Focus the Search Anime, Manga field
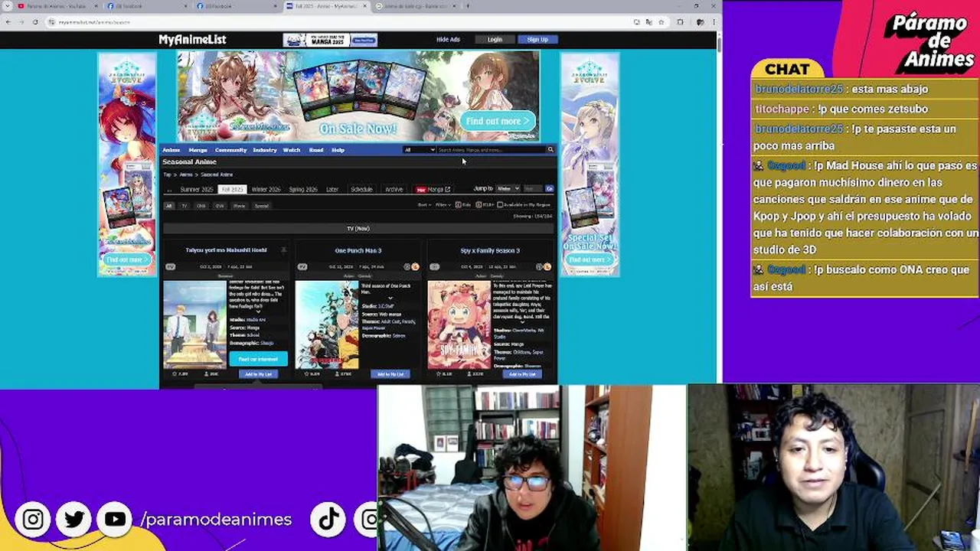 tap(490, 150)
